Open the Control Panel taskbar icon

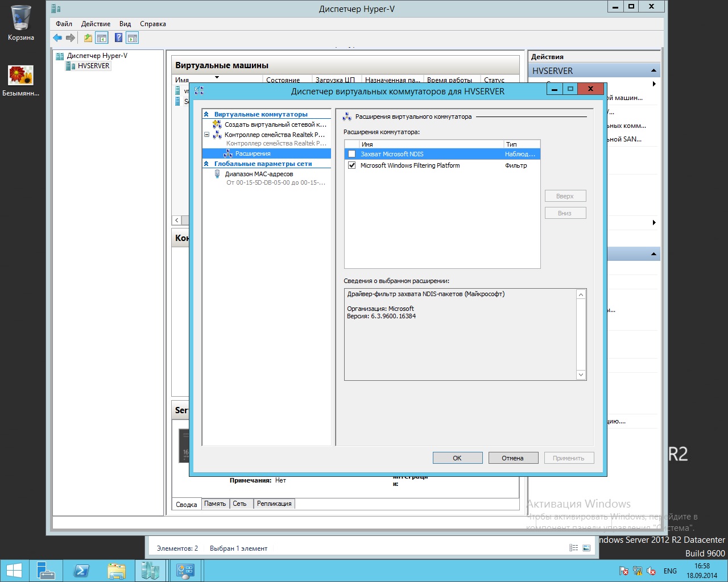(x=185, y=571)
